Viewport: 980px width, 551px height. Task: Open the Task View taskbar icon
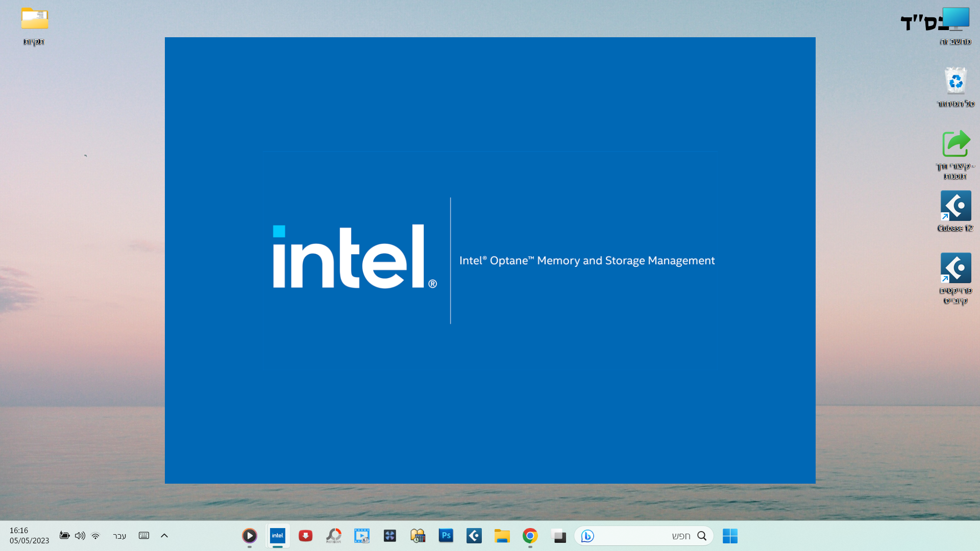pos(559,536)
